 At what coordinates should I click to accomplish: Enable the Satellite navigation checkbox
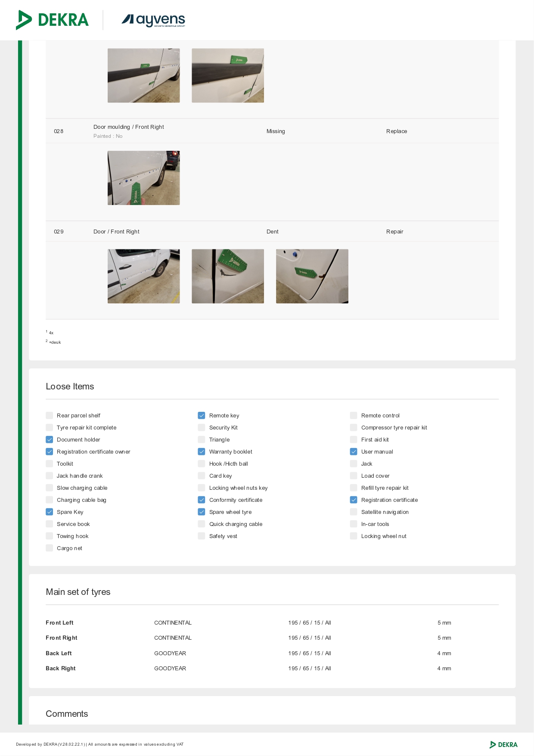[x=354, y=512]
